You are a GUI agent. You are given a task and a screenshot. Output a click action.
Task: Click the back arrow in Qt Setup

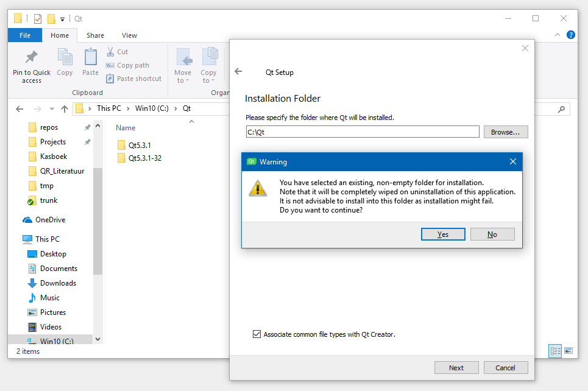coord(238,71)
